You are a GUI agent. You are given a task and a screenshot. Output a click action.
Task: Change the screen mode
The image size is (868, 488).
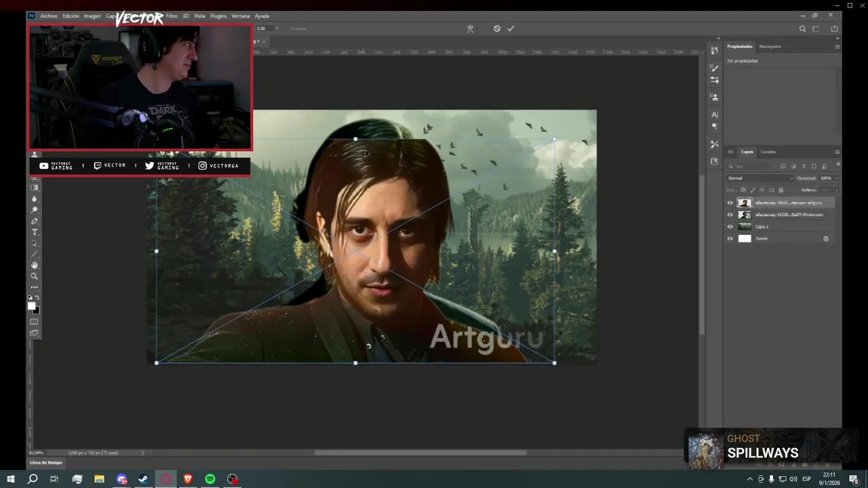coord(35,333)
